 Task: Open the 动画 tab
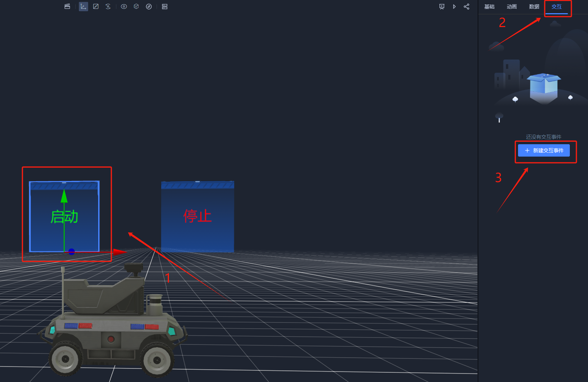pyautogui.click(x=512, y=7)
